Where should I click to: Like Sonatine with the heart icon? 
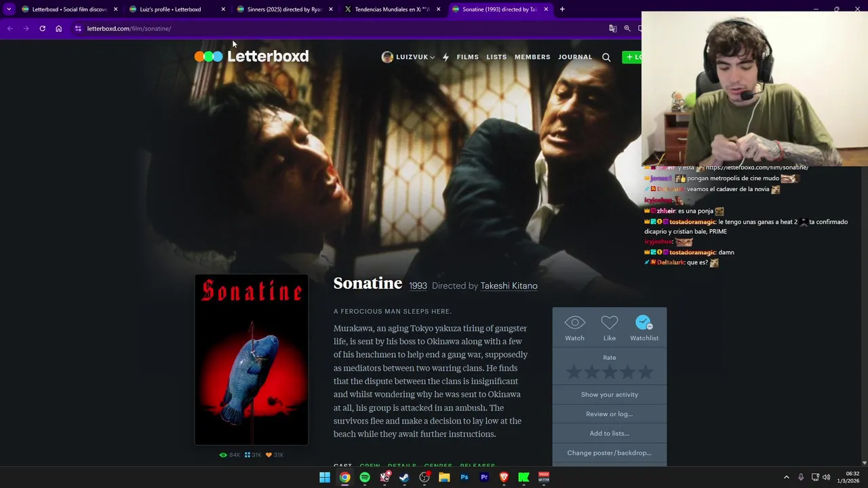click(x=610, y=323)
